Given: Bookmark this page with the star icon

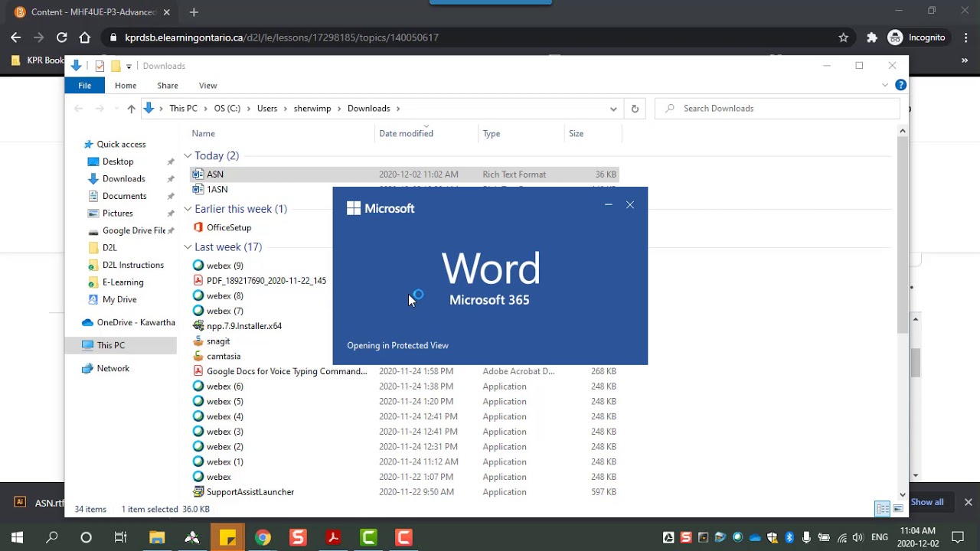Looking at the screenshot, I should click(x=843, y=37).
